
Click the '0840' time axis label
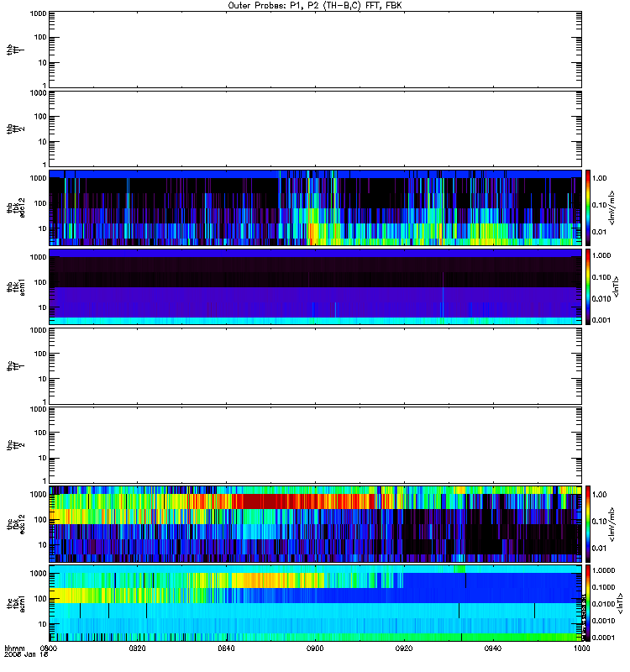(226, 648)
